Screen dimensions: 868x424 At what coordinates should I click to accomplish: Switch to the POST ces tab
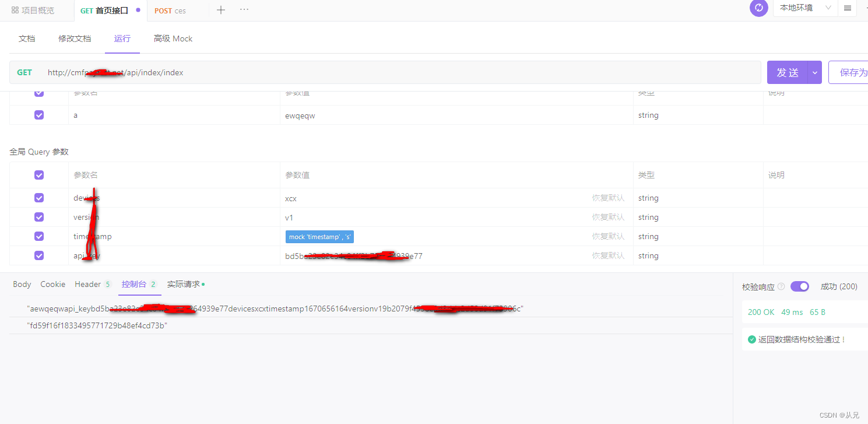pyautogui.click(x=170, y=10)
